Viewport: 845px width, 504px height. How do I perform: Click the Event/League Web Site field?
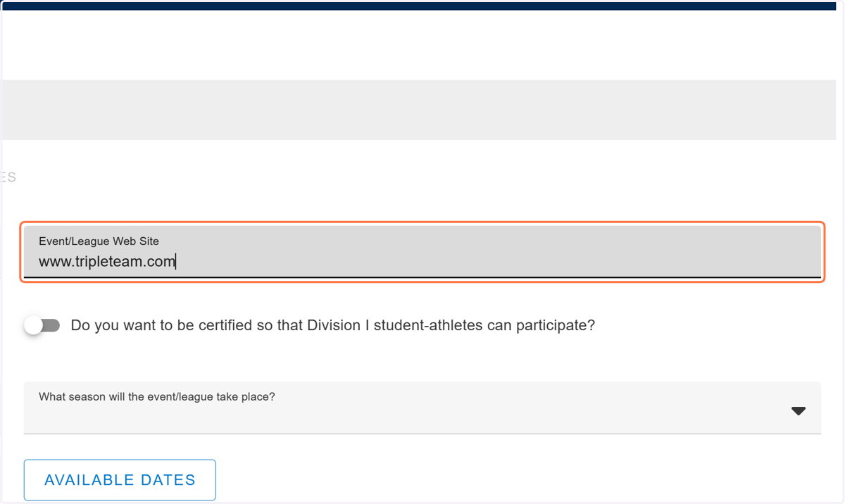pyautogui.click(x=423, y=252)
